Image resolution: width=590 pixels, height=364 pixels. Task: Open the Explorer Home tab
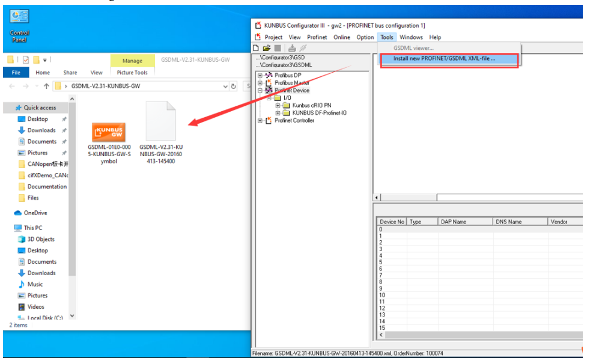pyautogui.click(x=43, y=73)
